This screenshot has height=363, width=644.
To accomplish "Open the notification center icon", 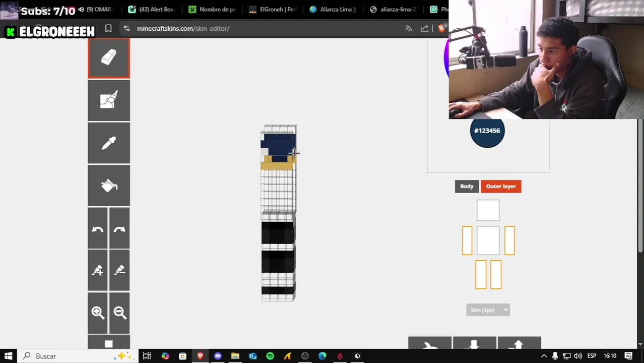I will click(x=628, y=356).
